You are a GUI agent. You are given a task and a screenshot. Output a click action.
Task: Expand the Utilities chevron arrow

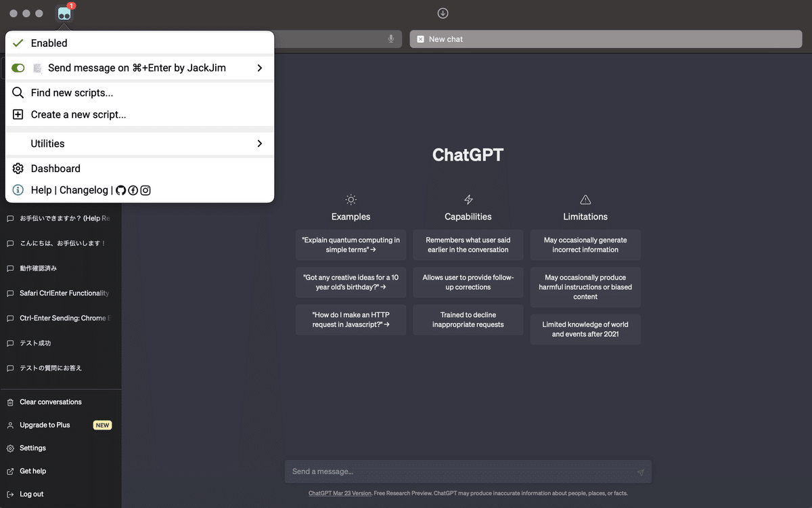click(260, 144)
